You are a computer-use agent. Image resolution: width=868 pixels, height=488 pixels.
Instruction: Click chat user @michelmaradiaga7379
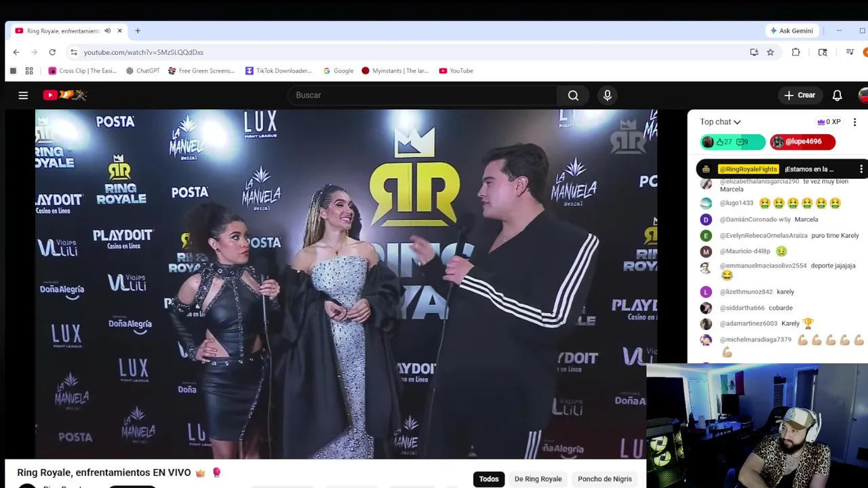click(755, 340)
